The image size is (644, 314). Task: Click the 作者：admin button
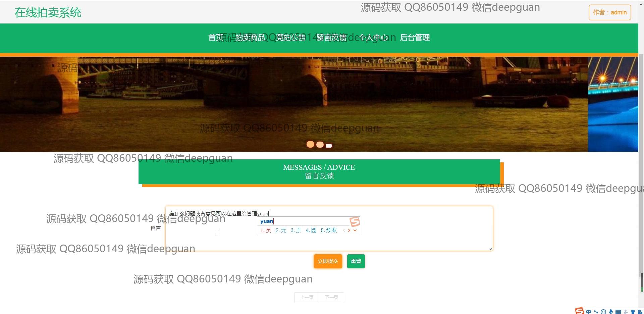pos(610,12)
